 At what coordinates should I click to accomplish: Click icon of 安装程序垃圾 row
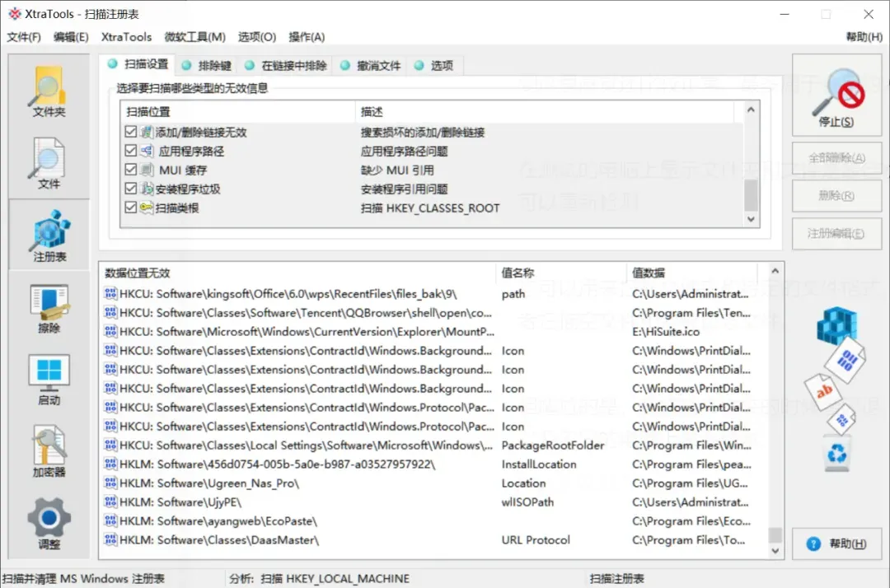click(147, 189)
